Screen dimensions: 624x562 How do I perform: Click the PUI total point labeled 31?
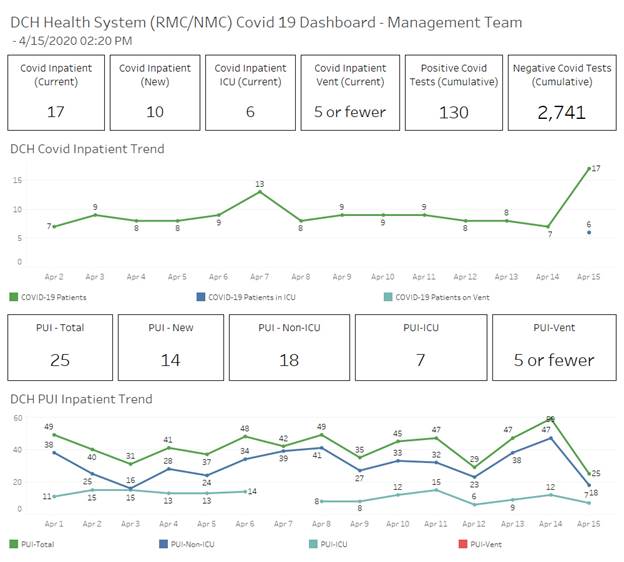tap(131, 464)
